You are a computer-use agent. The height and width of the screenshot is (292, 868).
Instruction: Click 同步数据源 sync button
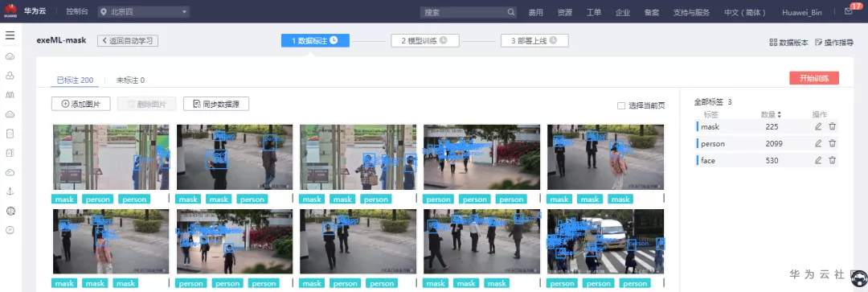216,104
